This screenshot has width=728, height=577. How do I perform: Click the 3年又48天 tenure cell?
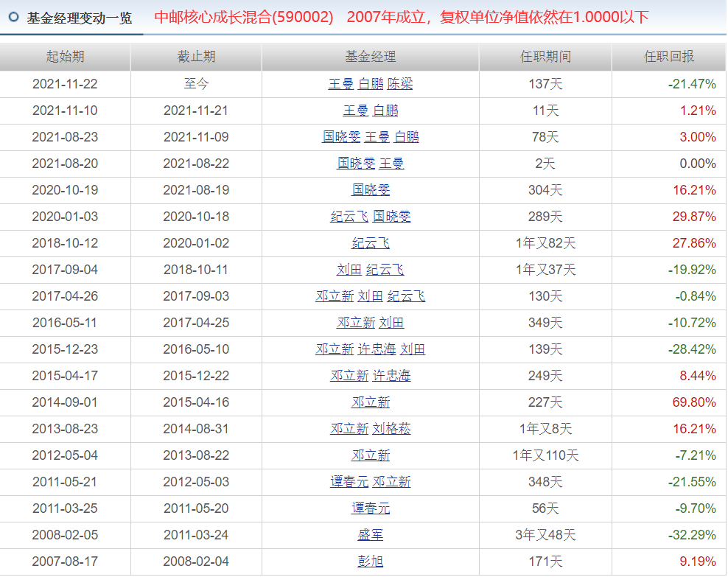coord(545,535)
